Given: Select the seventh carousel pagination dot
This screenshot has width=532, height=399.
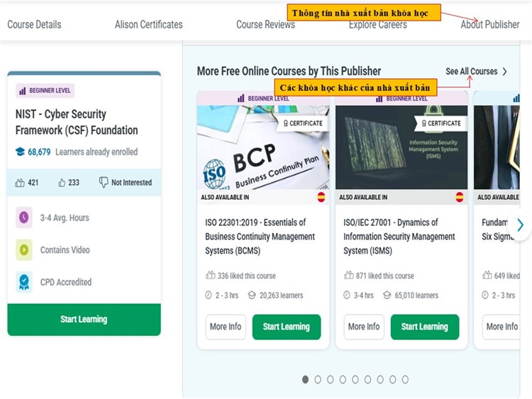Looking at the screenshot, I should click(380, 379).
